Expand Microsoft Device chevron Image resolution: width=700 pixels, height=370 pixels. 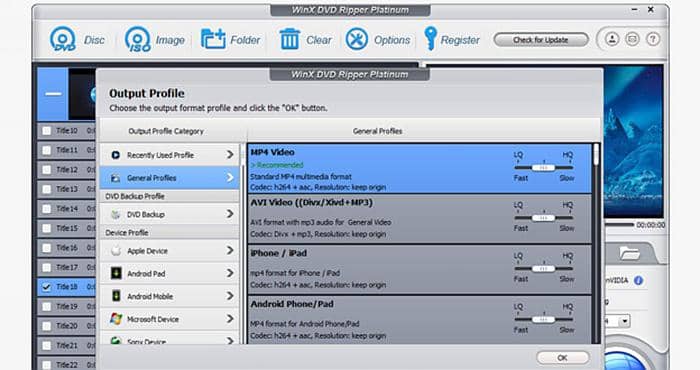(230, 319)
